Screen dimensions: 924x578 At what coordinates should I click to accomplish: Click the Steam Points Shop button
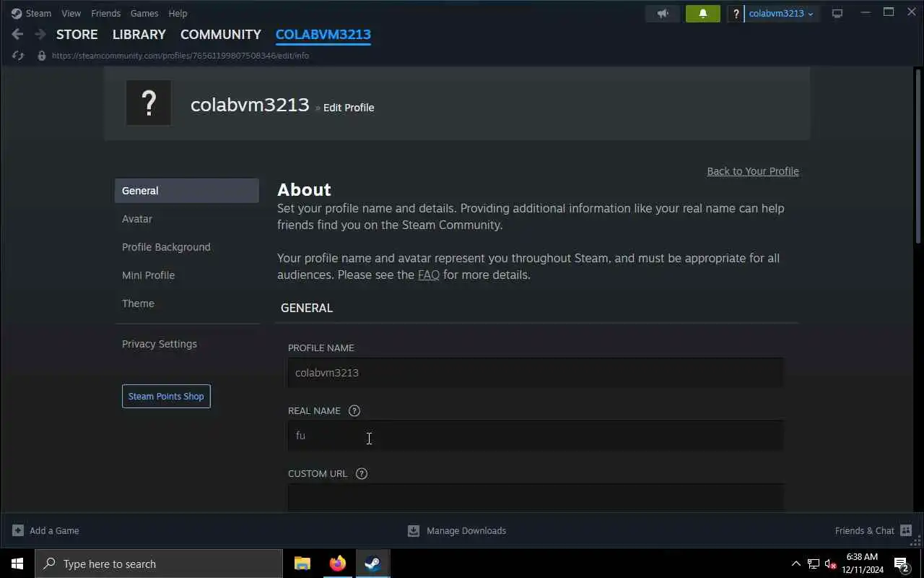pos(166,396)
